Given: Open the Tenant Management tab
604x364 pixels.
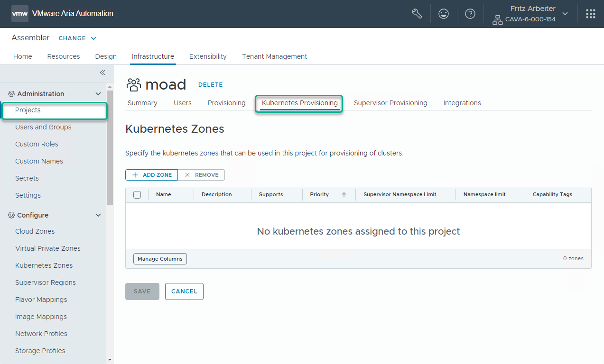Looking at the screenshot, I should [x=275, y=56].
